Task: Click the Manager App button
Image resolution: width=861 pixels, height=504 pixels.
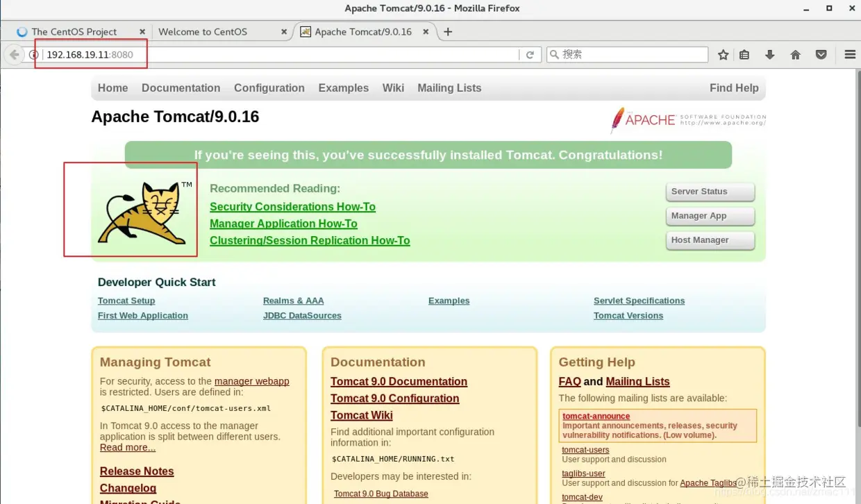Action: tap(710, 217)
